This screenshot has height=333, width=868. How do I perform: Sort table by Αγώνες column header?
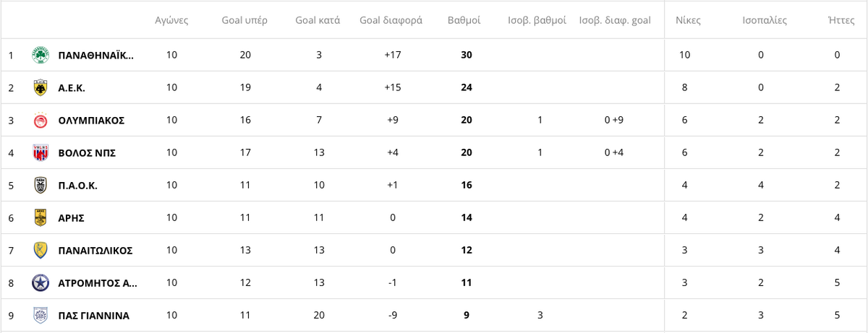(171, 20)
